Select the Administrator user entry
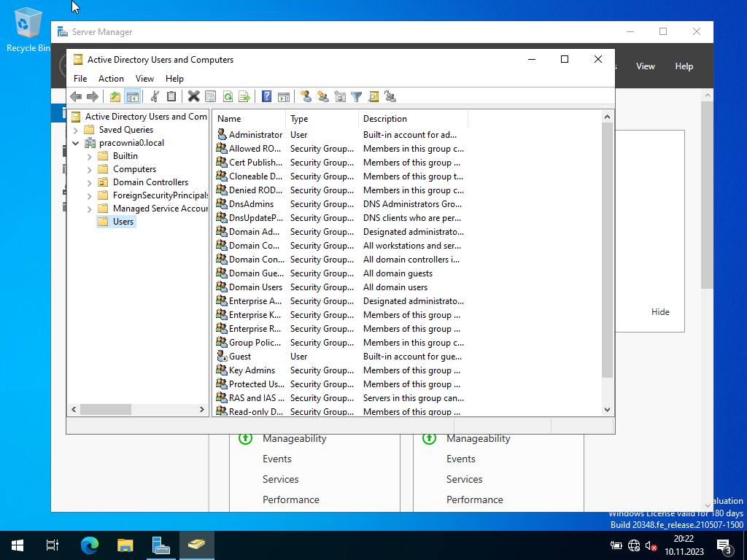The width and height of the screenshot is (747, 560). (x=255, y=135)
